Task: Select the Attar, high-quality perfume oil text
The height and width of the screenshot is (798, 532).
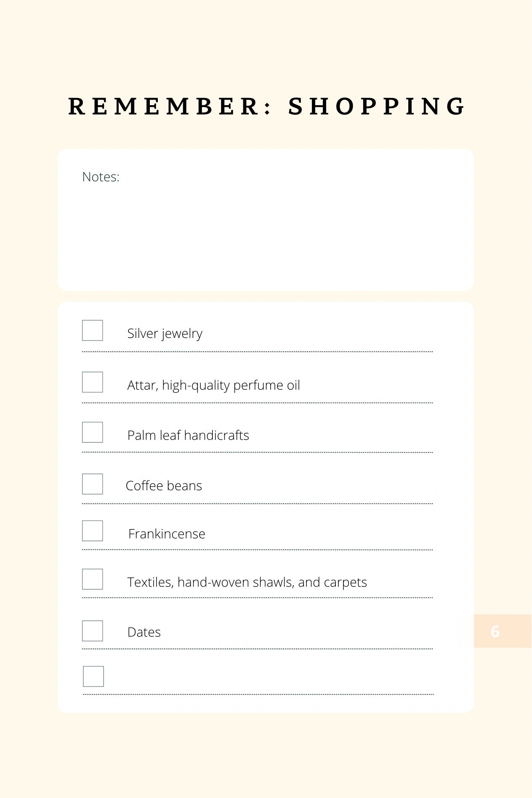Action: tap(214, 385)
